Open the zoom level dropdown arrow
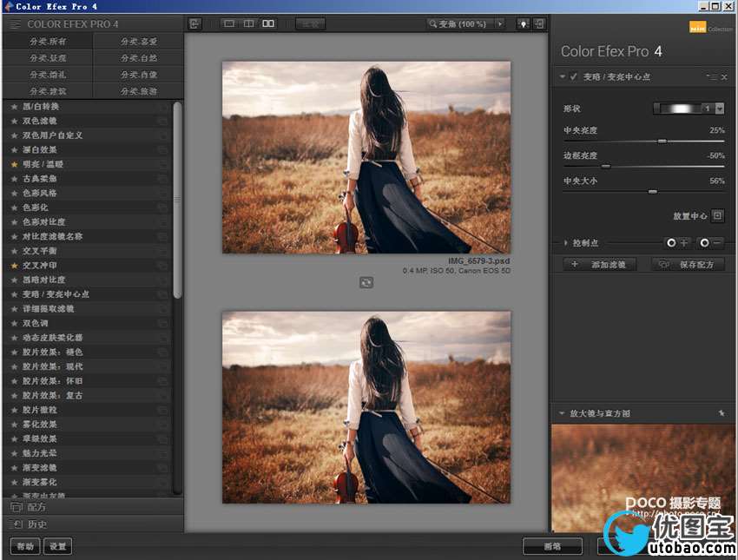The image size is (738, 560). click(x=500, y=23)
